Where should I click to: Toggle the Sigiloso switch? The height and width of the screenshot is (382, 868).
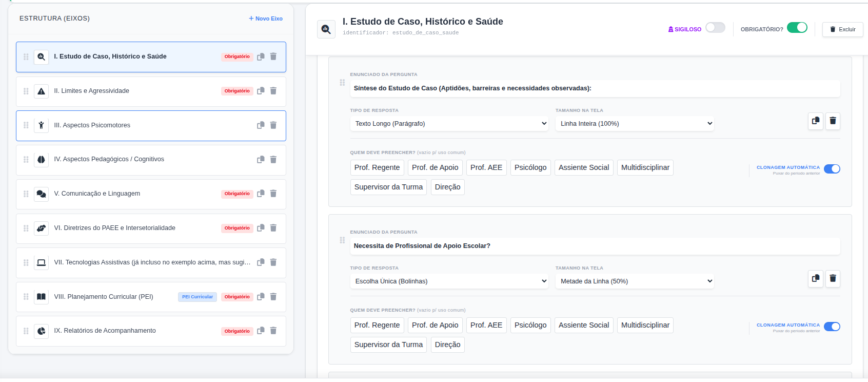[715, 28]
